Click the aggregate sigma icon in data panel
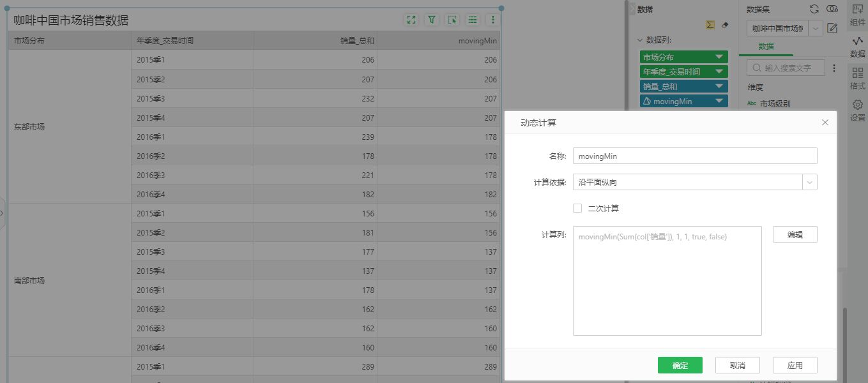 tap(710, 25)
